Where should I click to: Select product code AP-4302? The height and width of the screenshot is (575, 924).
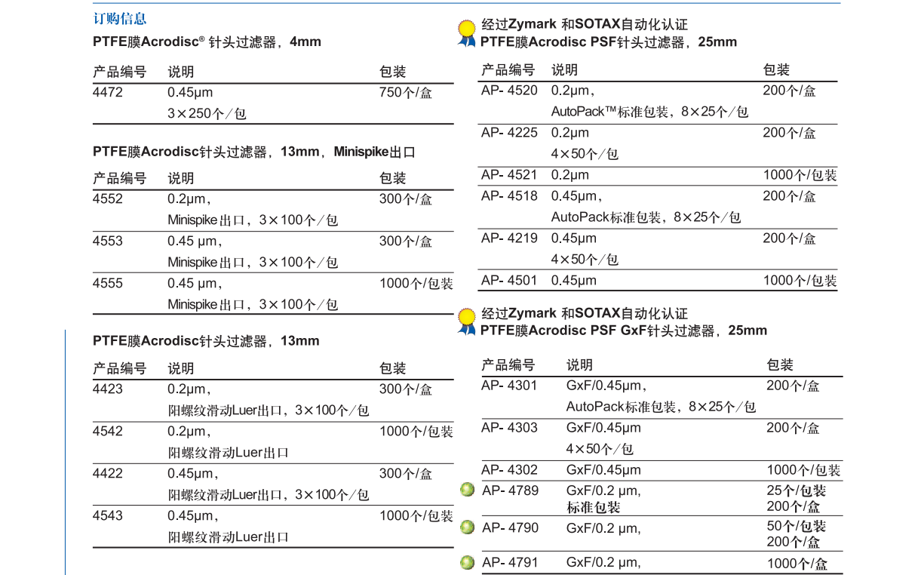510,470
